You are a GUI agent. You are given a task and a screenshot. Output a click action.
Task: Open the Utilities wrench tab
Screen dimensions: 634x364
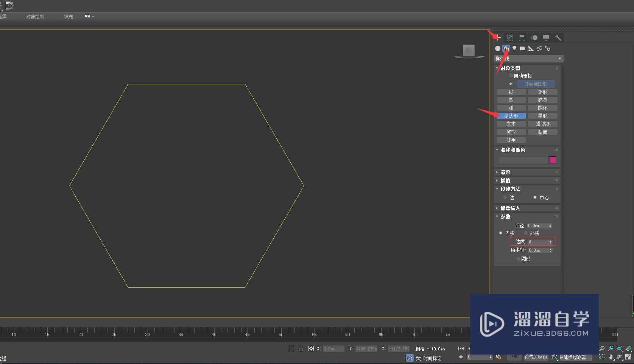tap(558, 37)
